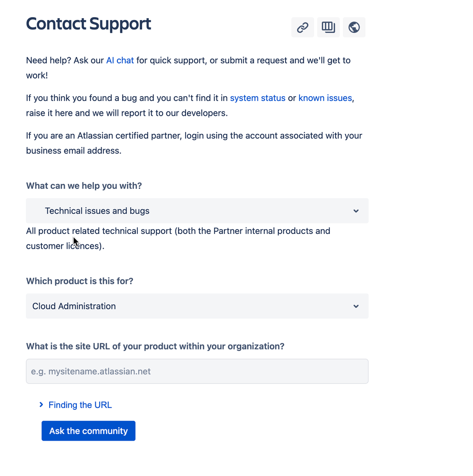473x476 pixels.
Task: Click the 'What can we help you with?' label
Action: pyautogui.click(x=84, y=186)
